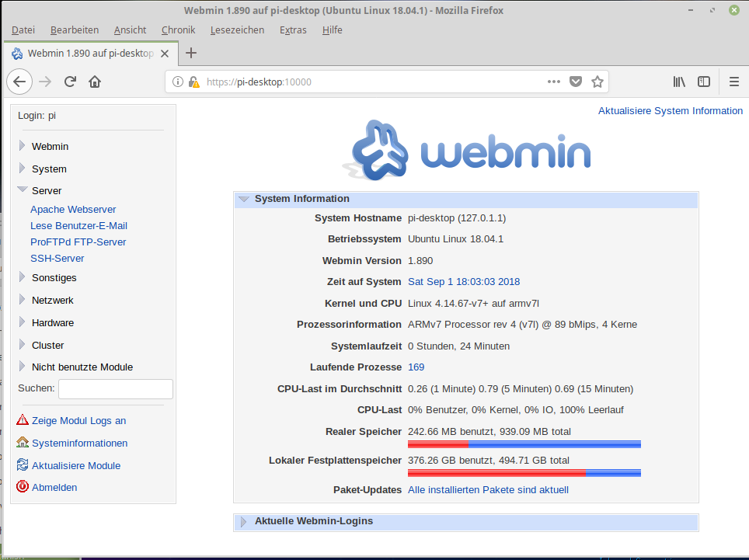Toggle the Firefox sidebar icon
The height and width of the screenshot is (560, 749).
click(x=704, y=82)
